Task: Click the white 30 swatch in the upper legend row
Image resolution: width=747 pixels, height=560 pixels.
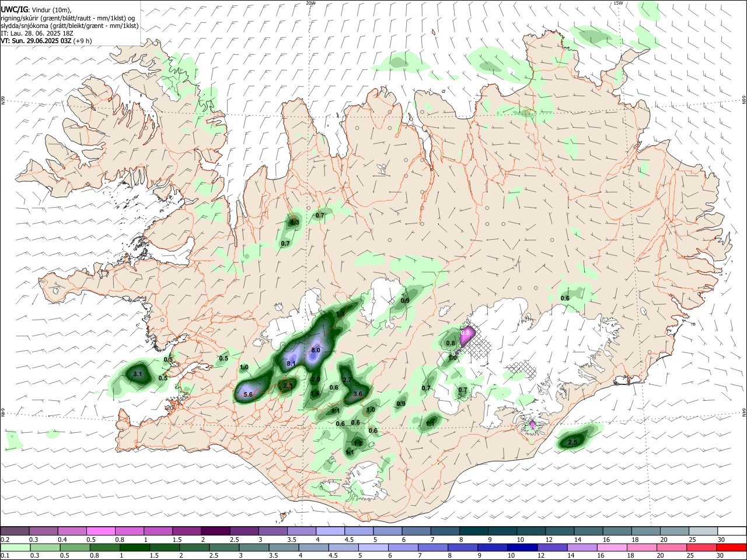Action: tap(732, 531)
